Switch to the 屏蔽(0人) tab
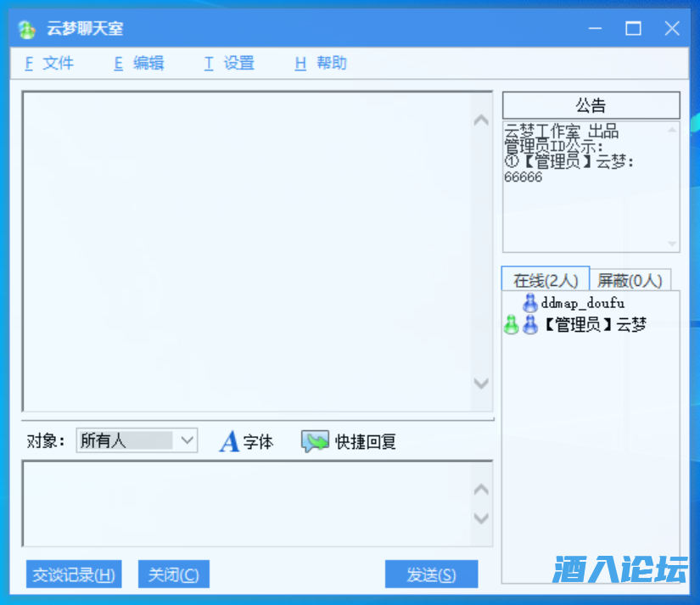 pyautogui.click(x=630, y=280)
